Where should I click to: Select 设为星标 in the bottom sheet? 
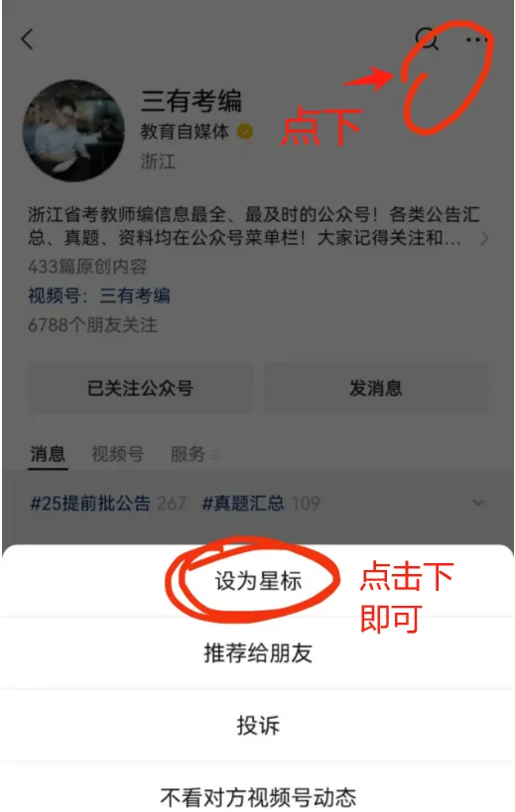tap(258, 581)
